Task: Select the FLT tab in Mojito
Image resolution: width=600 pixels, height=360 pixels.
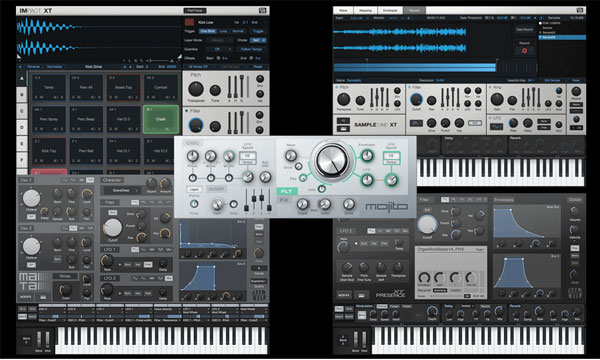Action: (286, 191)
